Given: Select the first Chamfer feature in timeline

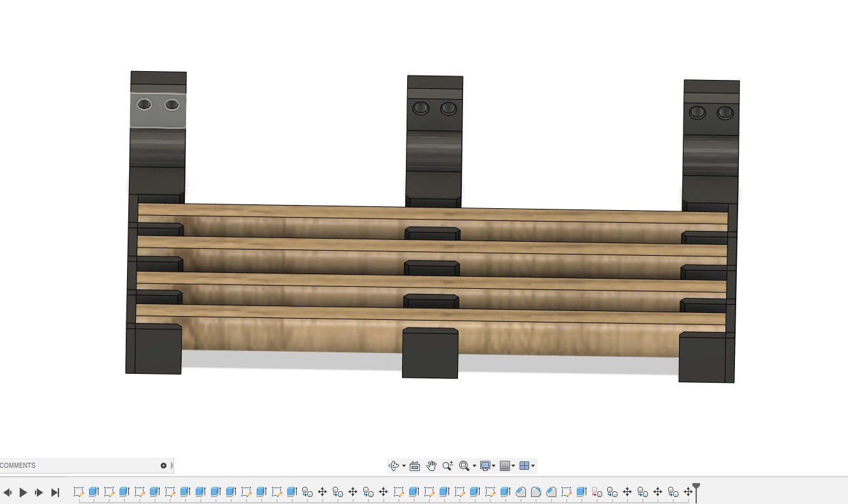Looking at the screenshot, I should 521,492.
